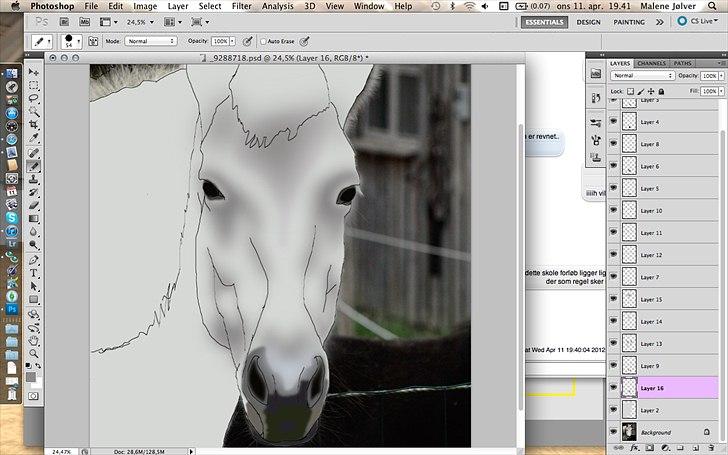Viewport: 728px width, 455px height.
Task: Switch to the Channels tab
Action: [651, 63]
